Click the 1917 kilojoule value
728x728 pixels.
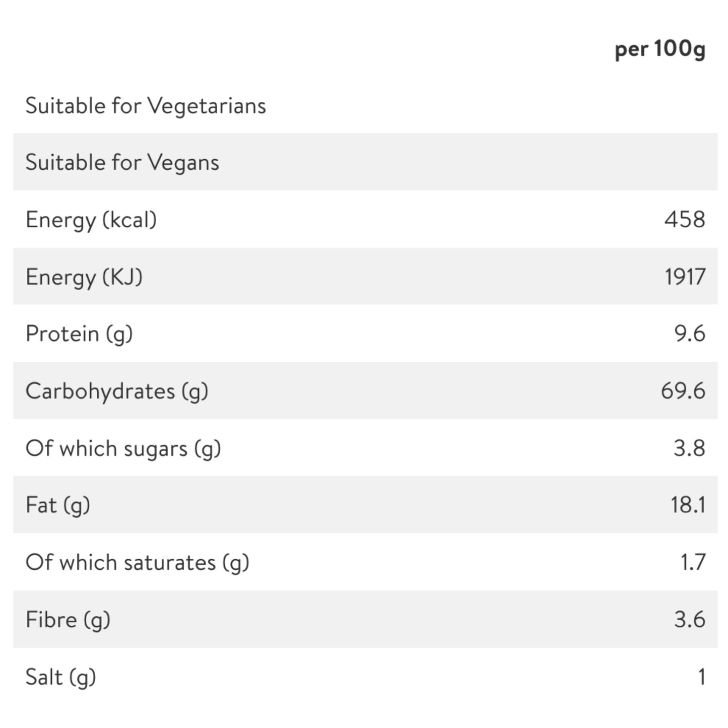point(685,277)
